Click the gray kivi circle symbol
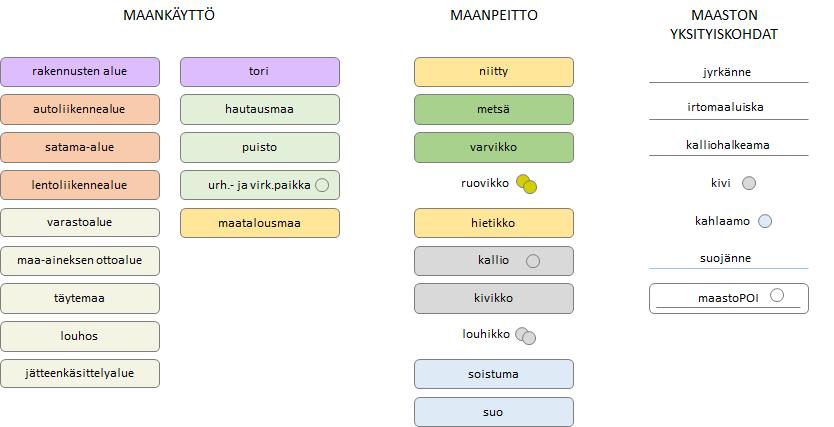Screen dimensions: 834x427 [x=749, y=183]
